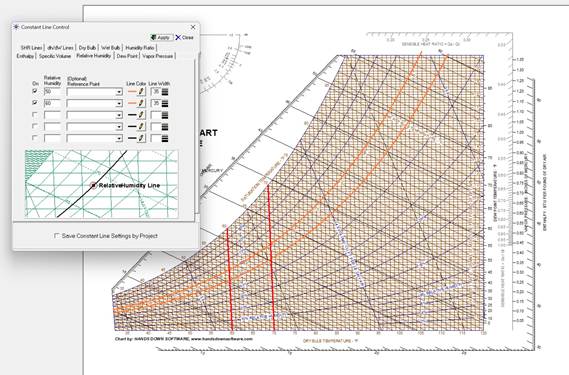Screen dimensions: 569x375
Task: Switch to the Enthalpy tab
Action: tap(25, 56)
